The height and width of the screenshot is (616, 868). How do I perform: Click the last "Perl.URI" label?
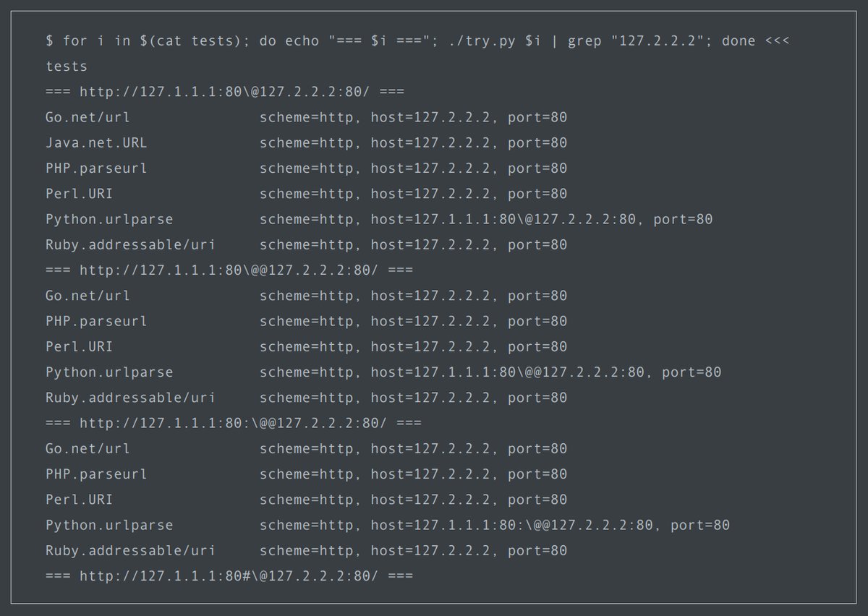click(80, 499)
